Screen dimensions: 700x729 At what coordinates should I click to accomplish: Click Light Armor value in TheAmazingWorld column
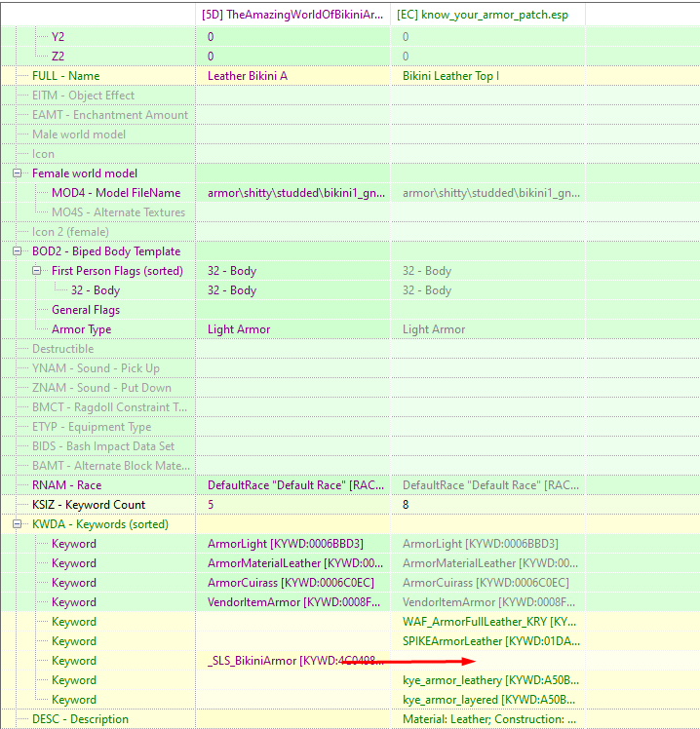(x=292, y=329)
